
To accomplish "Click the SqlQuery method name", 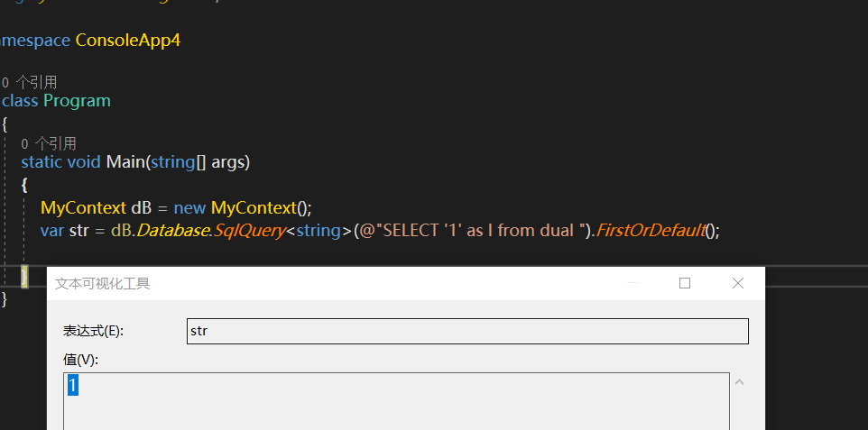I will point(250,230).
